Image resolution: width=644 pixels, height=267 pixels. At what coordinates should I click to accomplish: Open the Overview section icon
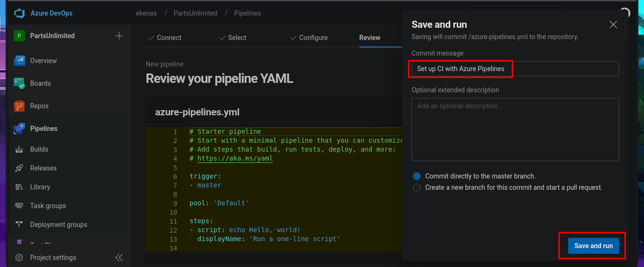click(x=19, y=61)
